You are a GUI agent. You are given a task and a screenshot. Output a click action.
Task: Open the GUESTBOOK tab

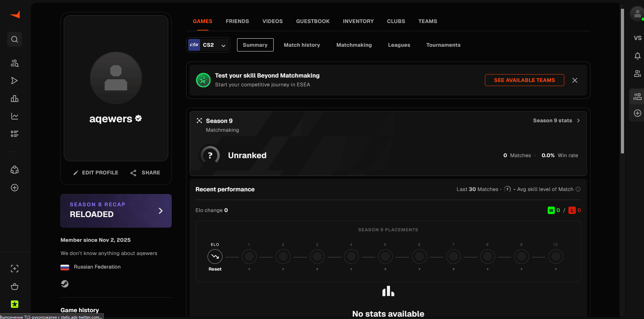pos(313,21)
